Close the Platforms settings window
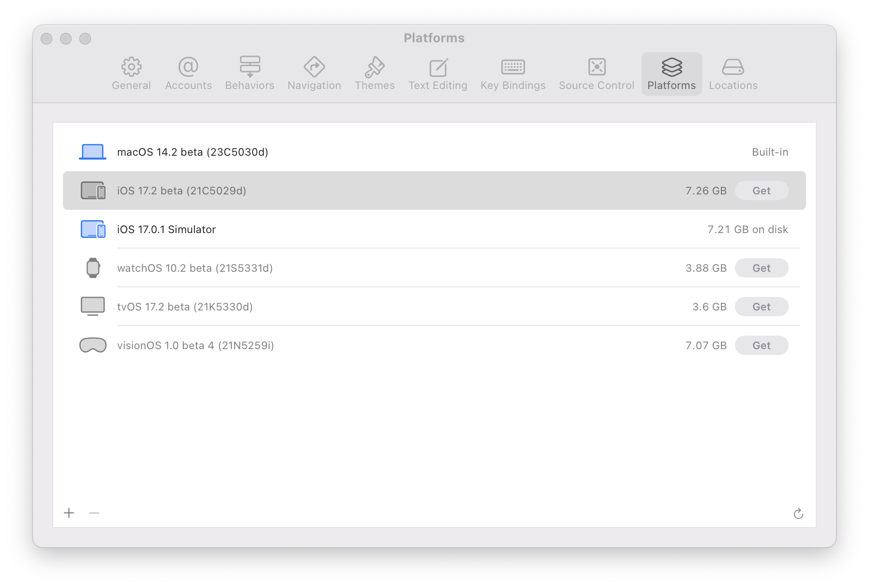 46,39
